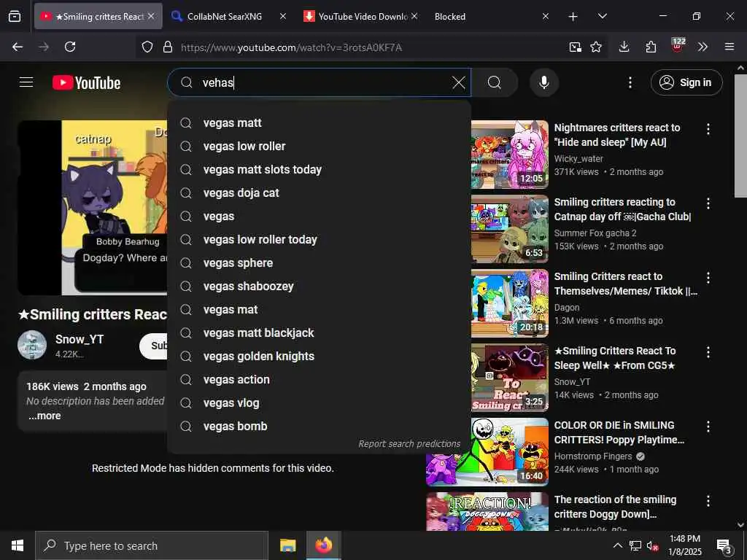Choose suggestion vegas matt blackjack

(320, 332)
